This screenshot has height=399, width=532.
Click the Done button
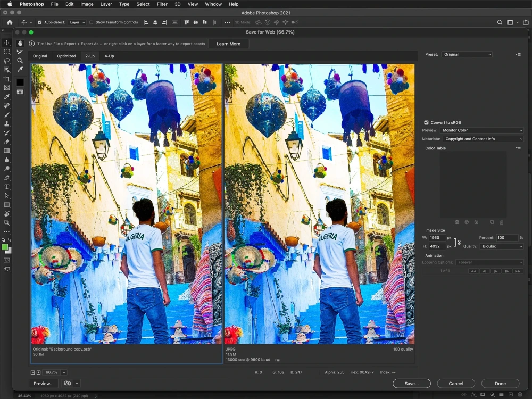point(500,384)
